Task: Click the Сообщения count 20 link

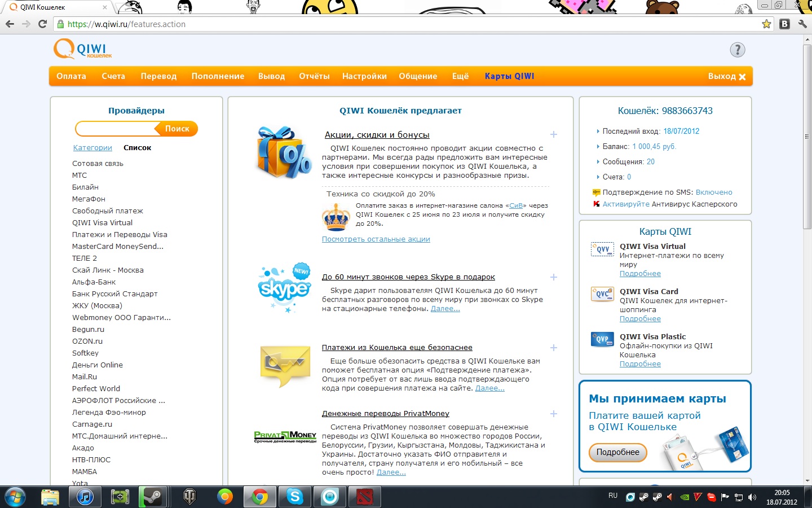Action: (651, 162)
